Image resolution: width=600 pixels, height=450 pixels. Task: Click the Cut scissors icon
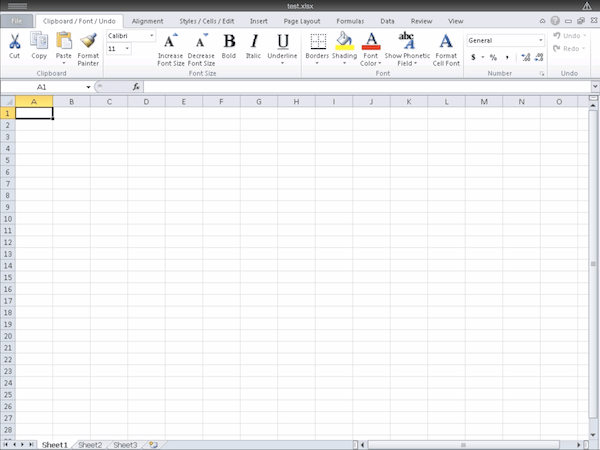click(x=14, y=41)
